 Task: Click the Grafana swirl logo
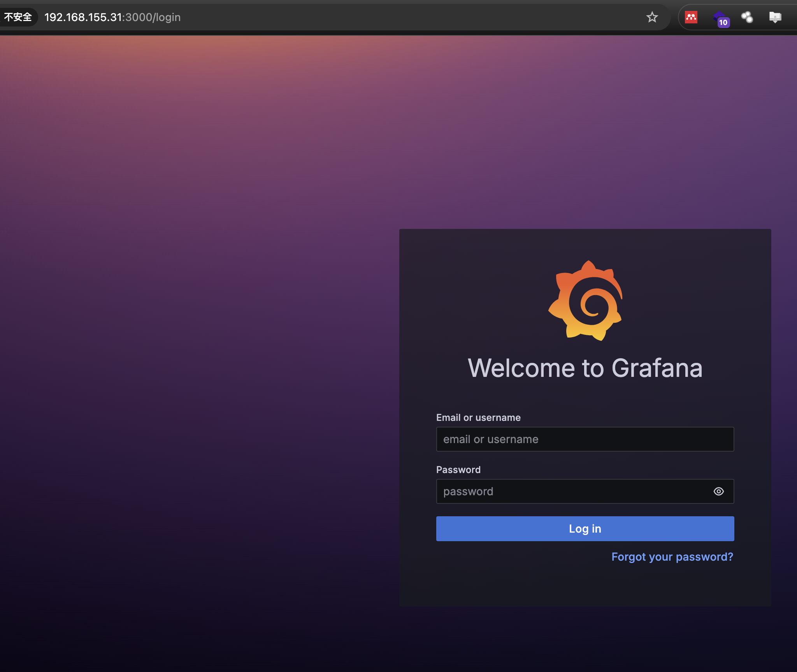click(585, 301)
